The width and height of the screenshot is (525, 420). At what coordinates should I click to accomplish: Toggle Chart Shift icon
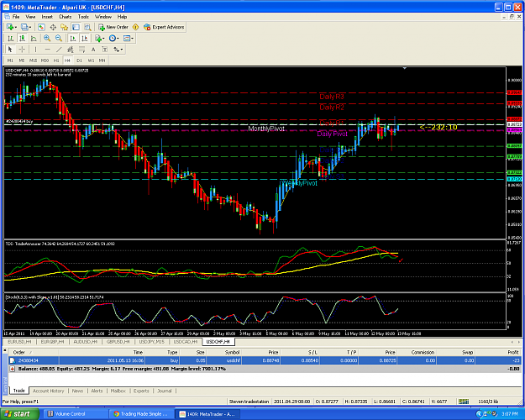coord(84,38)
